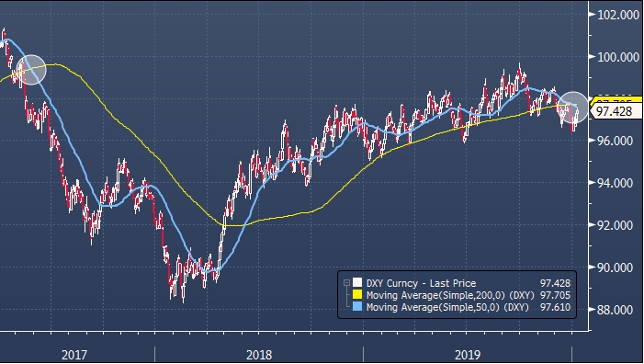Click the 92.000 y-axis label
644x364 pixels.
[x=615, y=225]
